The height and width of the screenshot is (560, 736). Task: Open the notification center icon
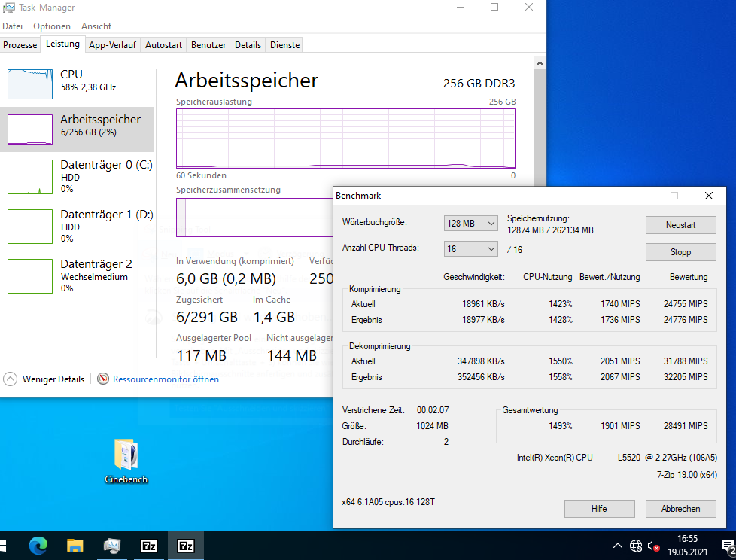[x=728, y=546]
